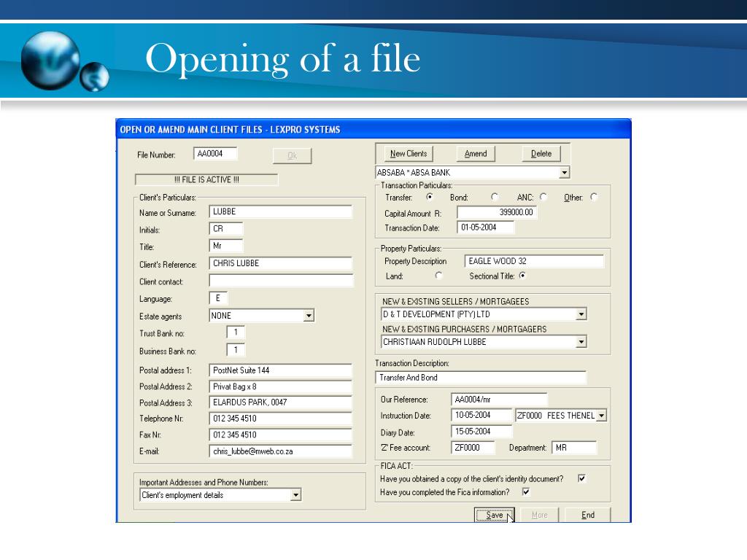Click the Postal Address 3 field
747x560 pixels.
click(x=281, y=402)
